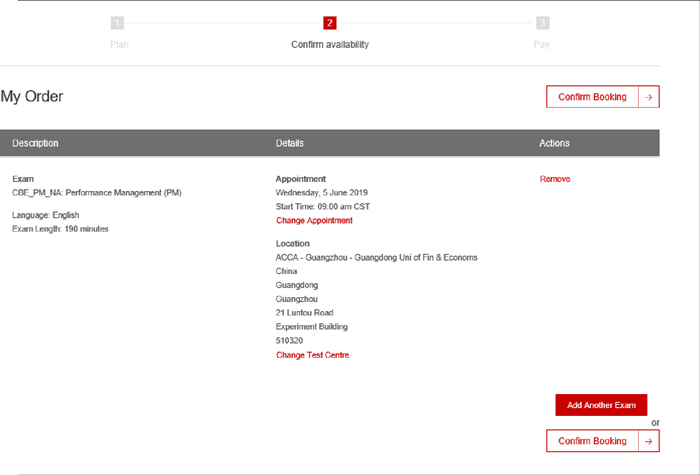Click arrow icon on Confirm Booking under Add Another Exam
The image size is (700, 475).
click(649, 441)
